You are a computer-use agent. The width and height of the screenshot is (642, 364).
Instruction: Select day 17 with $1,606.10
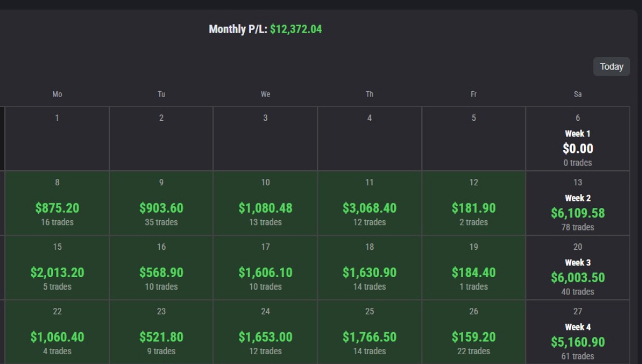(265, 267)
